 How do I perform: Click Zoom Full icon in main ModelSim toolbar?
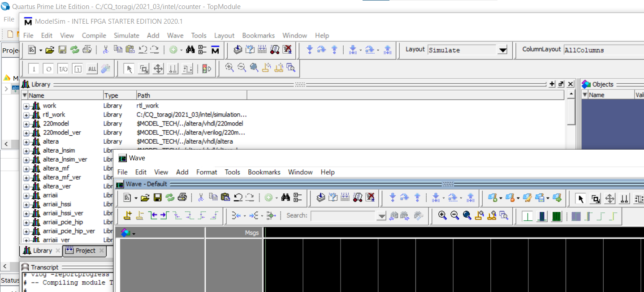pyautogui.click(x=254, y=68)
